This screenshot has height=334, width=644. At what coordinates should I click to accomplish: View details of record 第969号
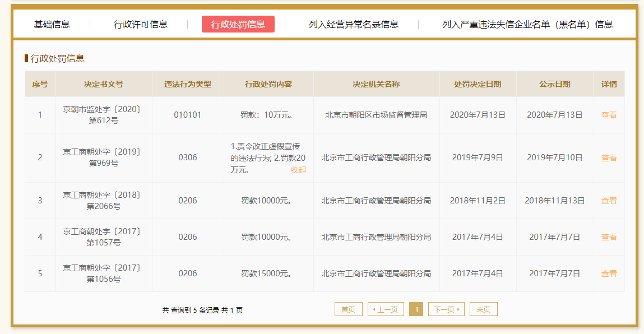point(609,158)
